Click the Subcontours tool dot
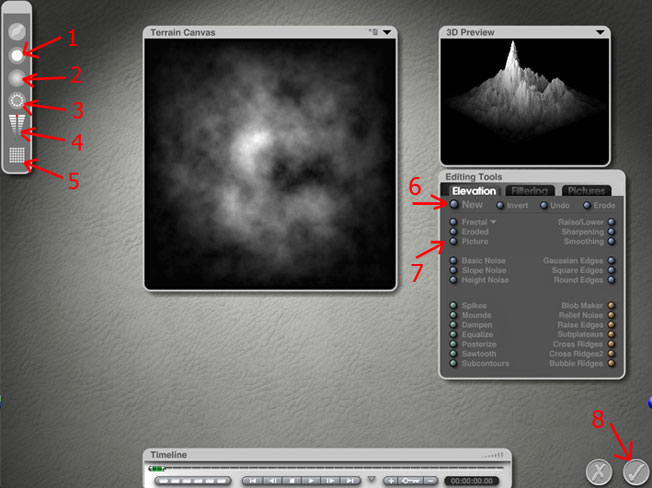Image resolution: width=652 pixels, height=488 pixels. click(454, 363)
